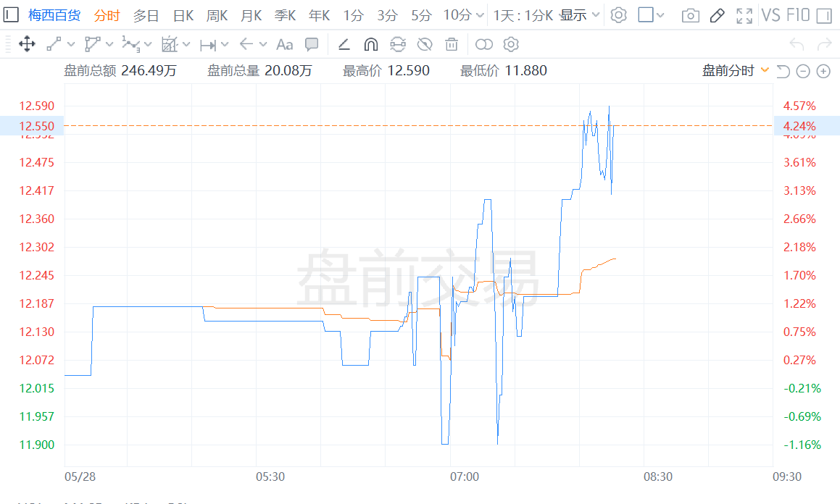Expand channel shape tool dropdown arrow
The height and width of the screenshot is (504, 840).
[109, 44]
